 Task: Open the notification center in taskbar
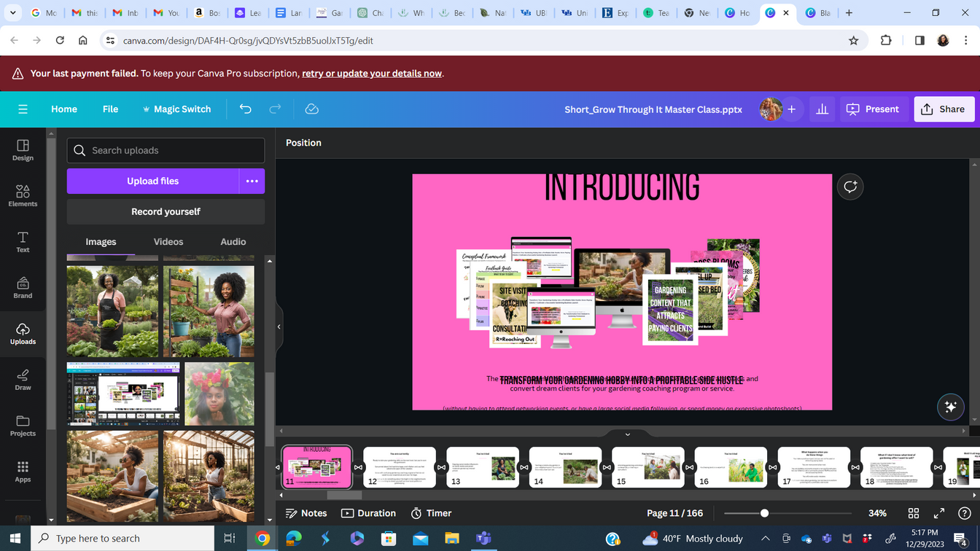click(961, 539)
